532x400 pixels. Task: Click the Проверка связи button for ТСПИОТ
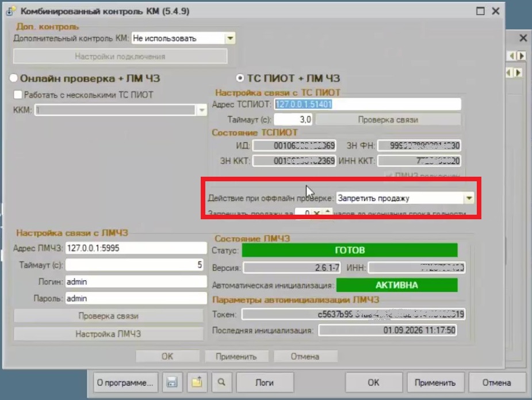click(x=388, y=120)
